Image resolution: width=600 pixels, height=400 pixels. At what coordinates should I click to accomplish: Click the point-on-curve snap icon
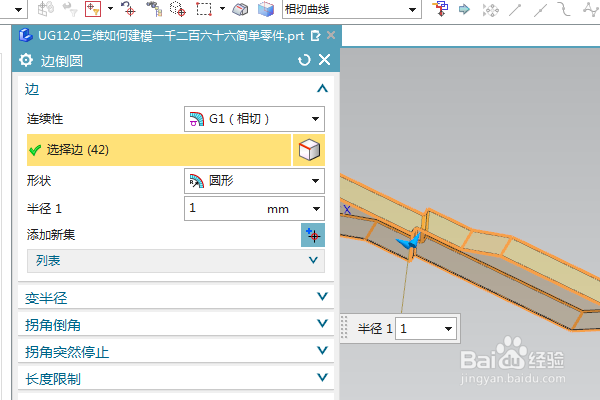click(x=564, y=9)
